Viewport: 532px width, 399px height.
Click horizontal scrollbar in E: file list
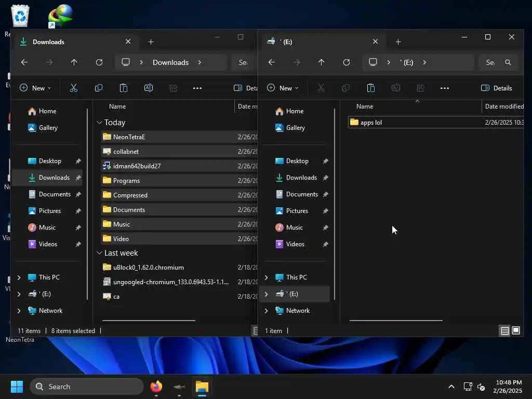point(396,320)
